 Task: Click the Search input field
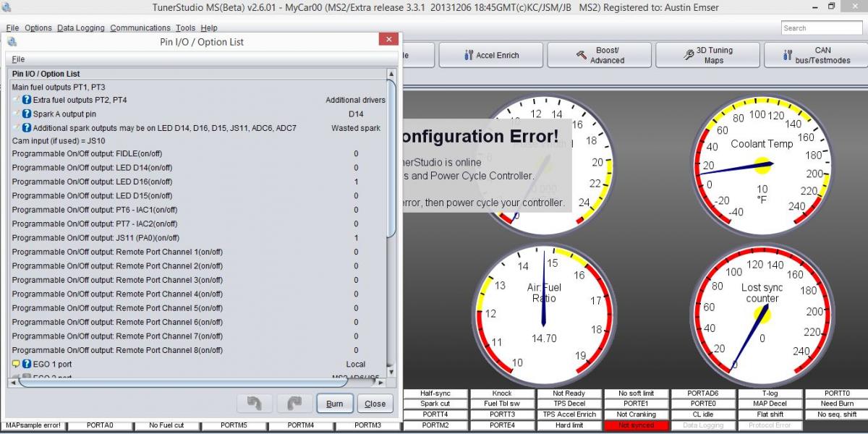coord(821,28)
